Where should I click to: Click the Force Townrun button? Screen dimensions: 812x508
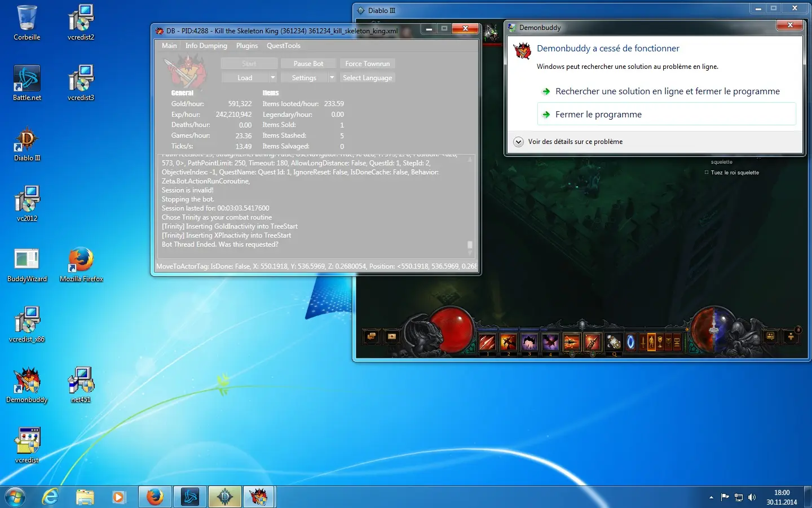pyautogui.click(x=368, y=64)
